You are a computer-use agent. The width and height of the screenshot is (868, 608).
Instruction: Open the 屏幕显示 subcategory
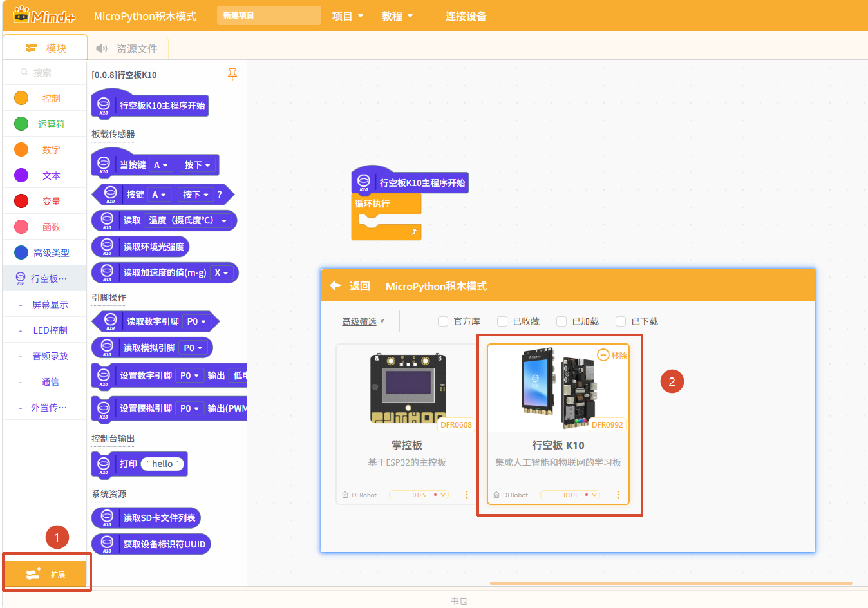pos(45,304)
